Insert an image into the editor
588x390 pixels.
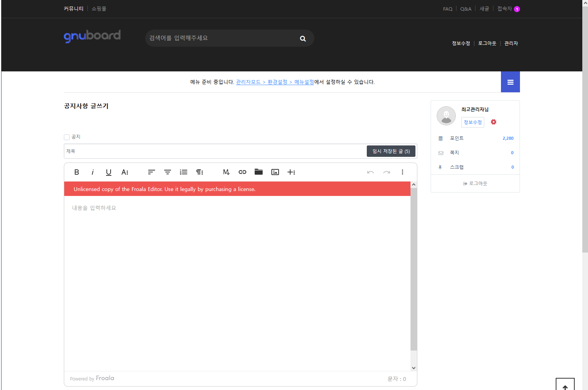coord(275,172)
